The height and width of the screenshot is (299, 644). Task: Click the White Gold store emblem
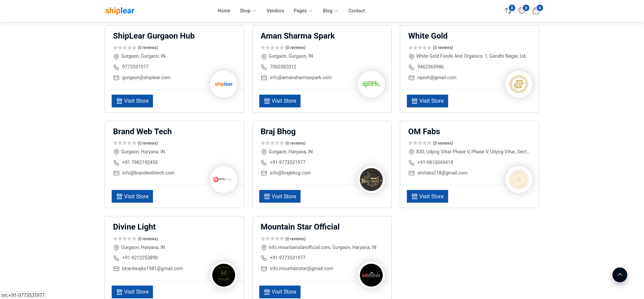(x=519, y=84)
